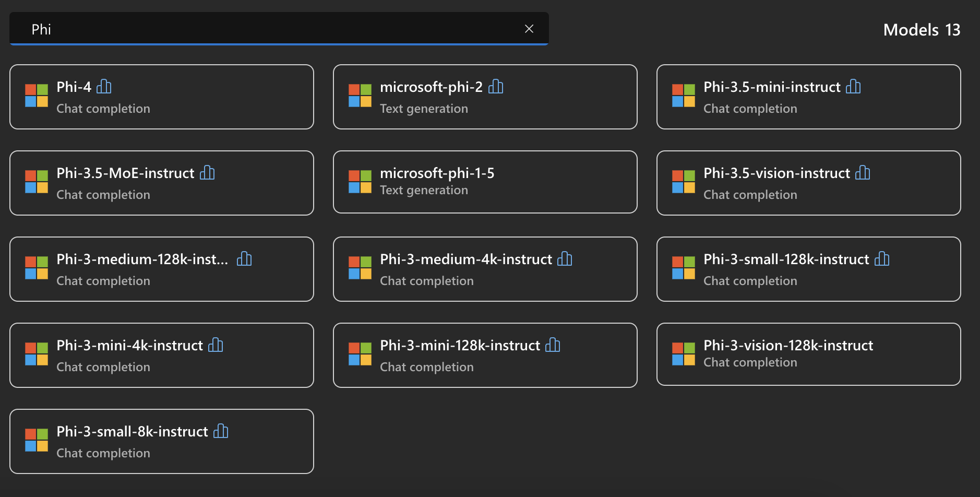Click benchmark icon next to Phi-3-mini-128k-instruct

click(x=553, y=345)
